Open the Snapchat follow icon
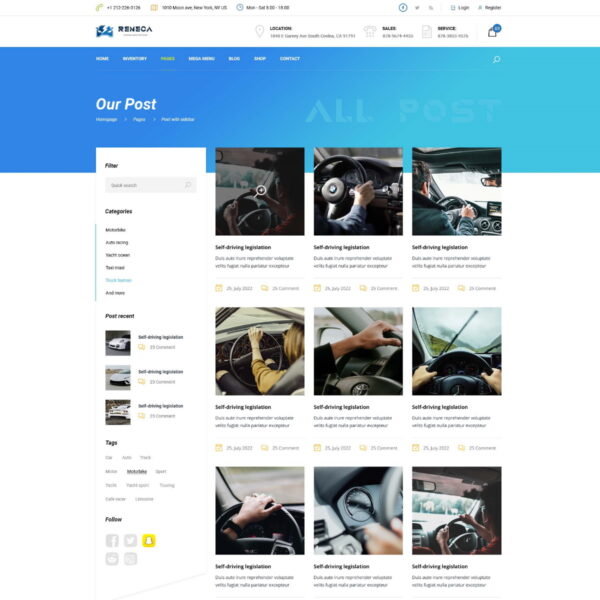600x600 pixels. pos(148,540)
